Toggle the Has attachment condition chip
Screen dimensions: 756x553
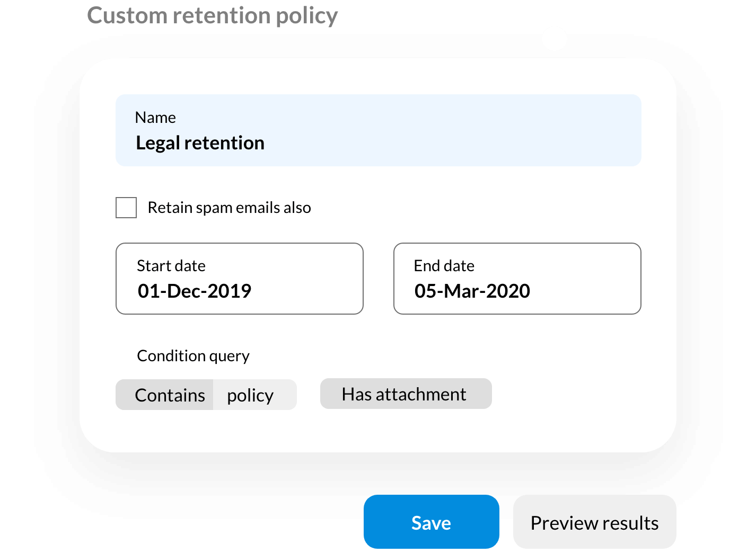[406, 394]
